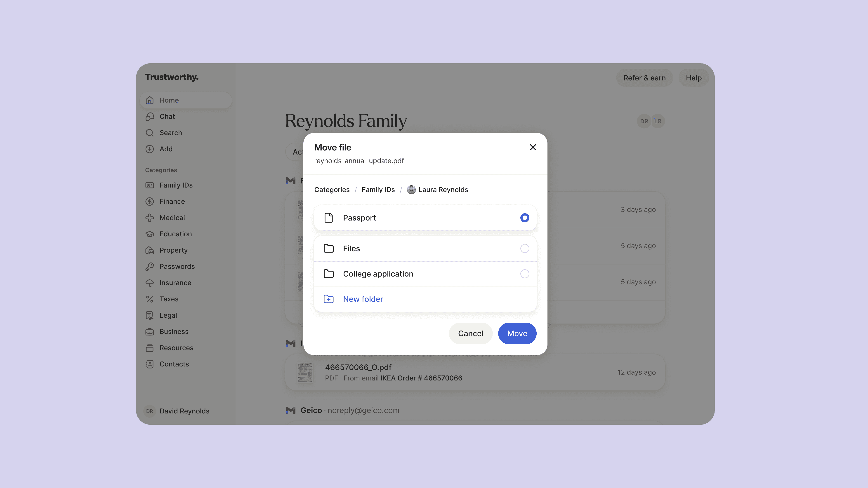Close the Move file dialog
The height and width of the screenshot is (488, 868).
click(x=533, y=147)
